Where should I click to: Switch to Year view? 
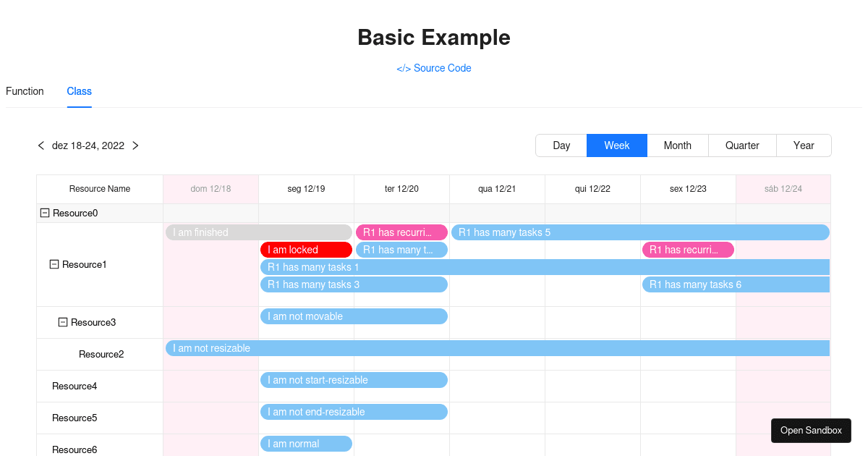(x=804, y=145)
